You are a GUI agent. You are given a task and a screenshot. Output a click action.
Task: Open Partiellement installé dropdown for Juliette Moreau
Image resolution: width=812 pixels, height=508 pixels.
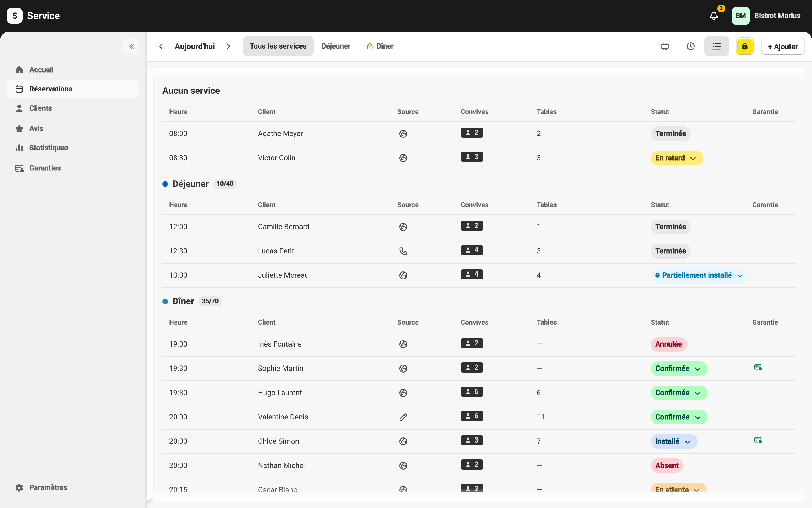pyautogui.click(x=698, y=275)
